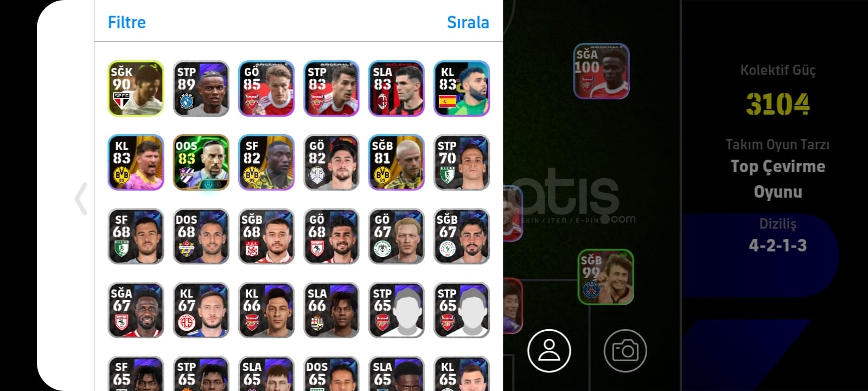Open the Sırala sort options
Viewport: 868px width, 391px height.
468,22
